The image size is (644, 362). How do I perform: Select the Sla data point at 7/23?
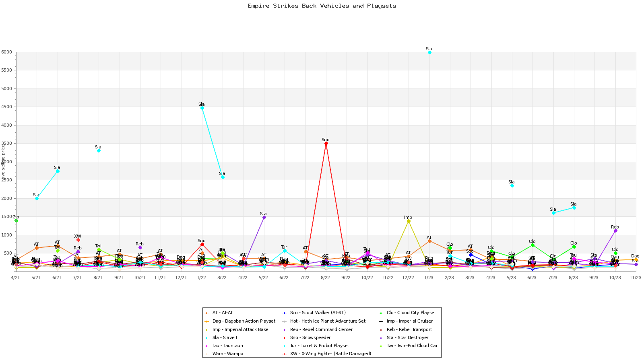[x=553, y=213]
